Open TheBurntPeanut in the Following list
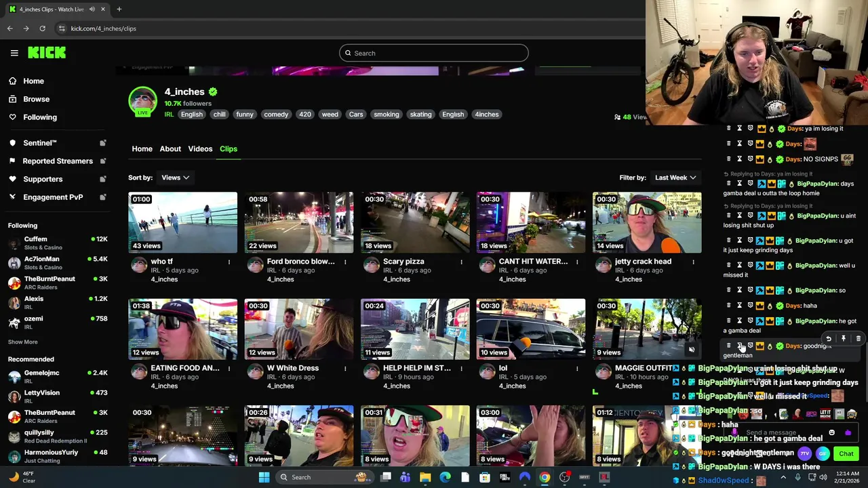 pyautogui.click(x=58, y=283)
